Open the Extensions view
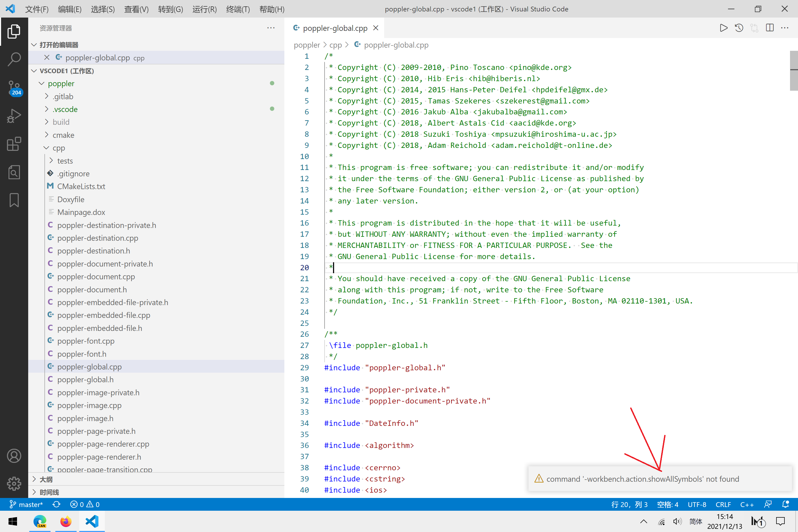 [14, 144]
